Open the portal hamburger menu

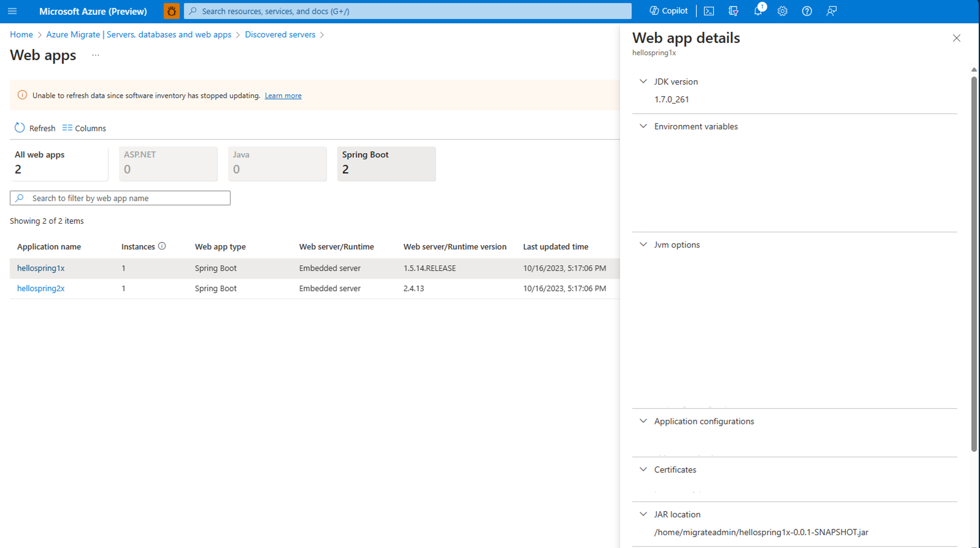pos(12,11)
